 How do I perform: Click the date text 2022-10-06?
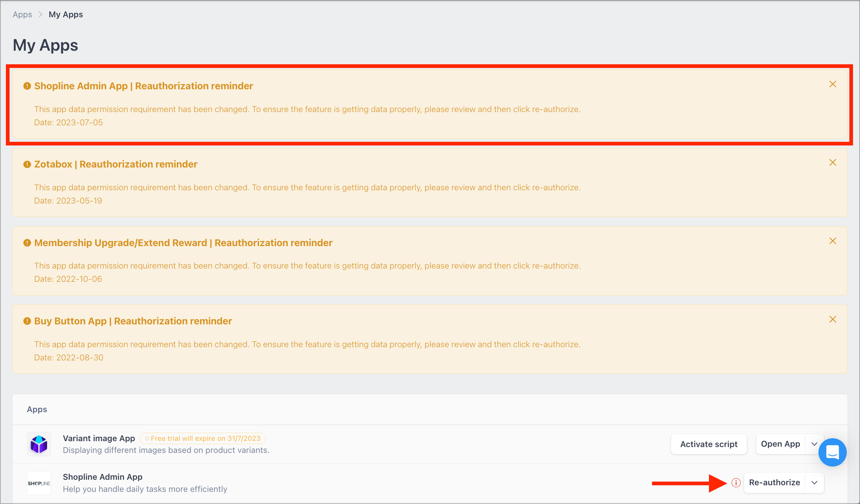(x=79, y=279)
